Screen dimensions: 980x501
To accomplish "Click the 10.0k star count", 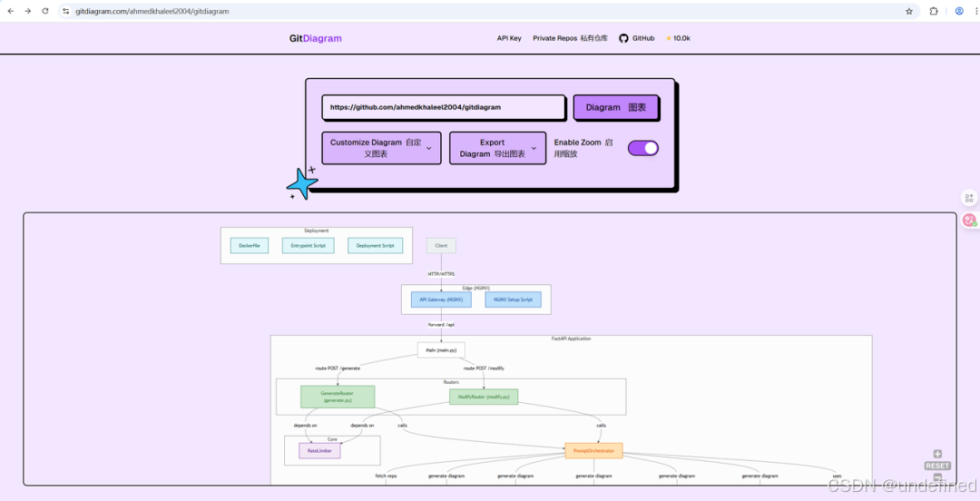I will 681,38.
